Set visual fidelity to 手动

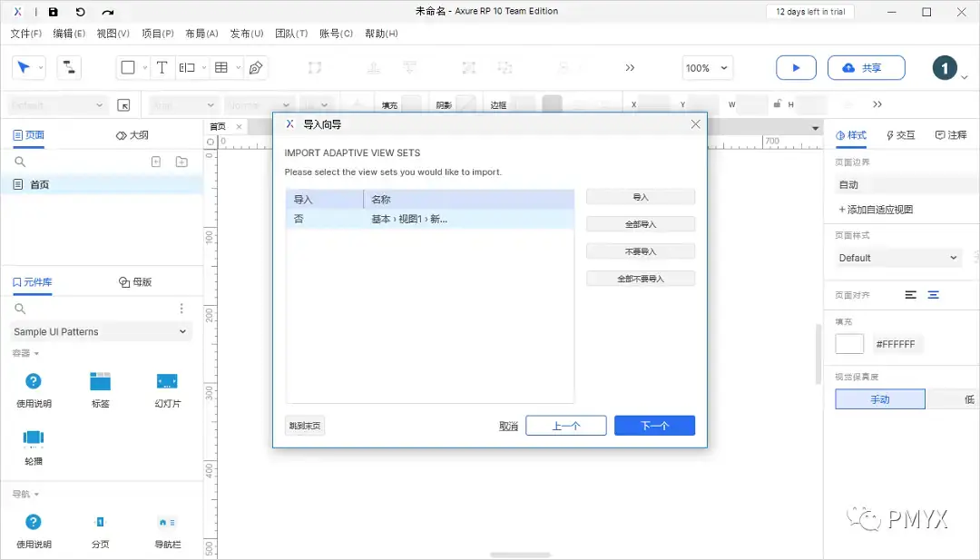879,398
